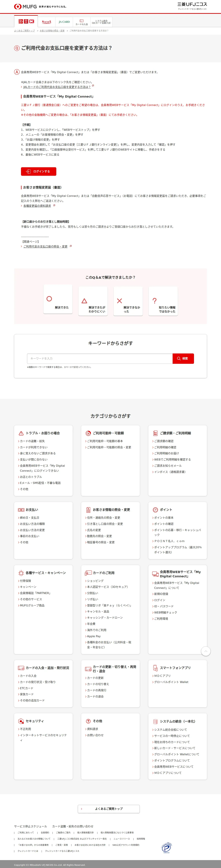Open related page ご利用代金お支払口座の照会・変更 link

pos(45,246)
